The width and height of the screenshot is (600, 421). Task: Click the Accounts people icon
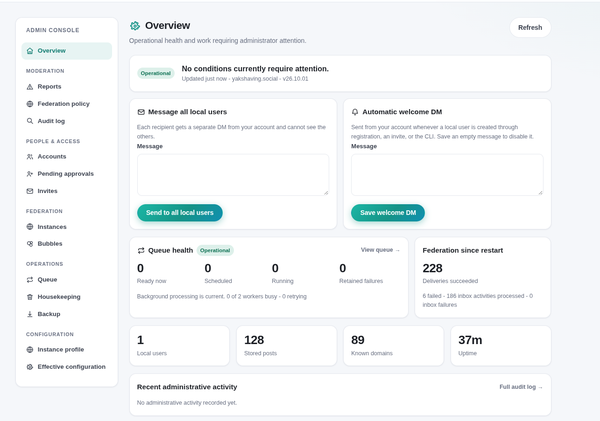pyautogui.click(x=30, y=157)
